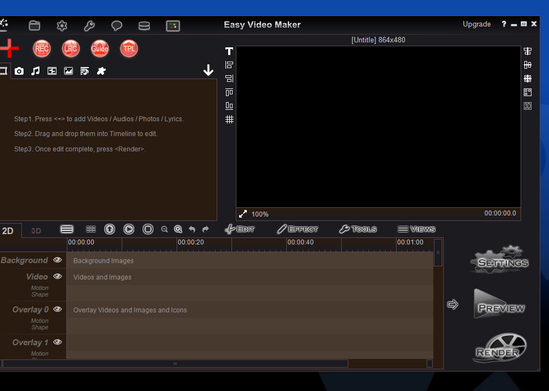Zoom in the timeline with plus magnifier
The height and width of the screenshot is (391, 549).
pos(178,229)
